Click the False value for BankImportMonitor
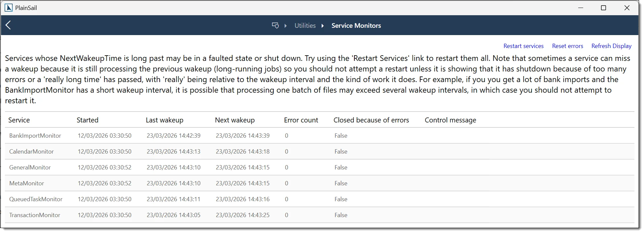This screenshot has height=233, width=644. 341,136
